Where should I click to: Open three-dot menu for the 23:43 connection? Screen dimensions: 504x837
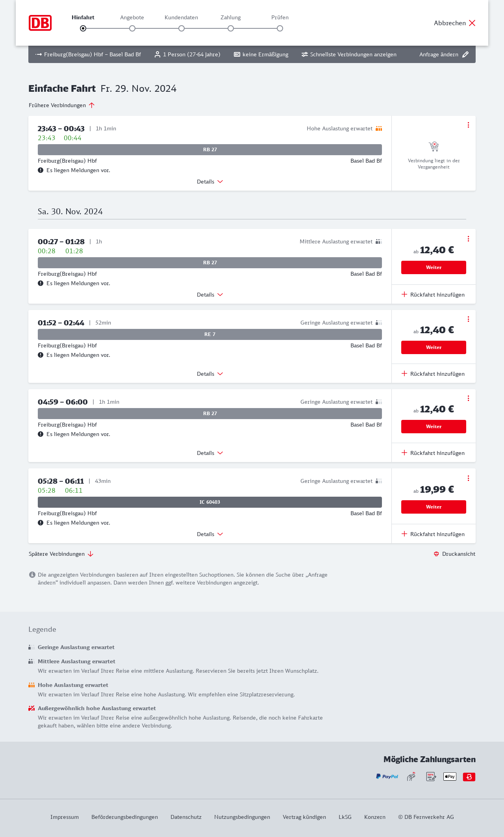(468, 125)
